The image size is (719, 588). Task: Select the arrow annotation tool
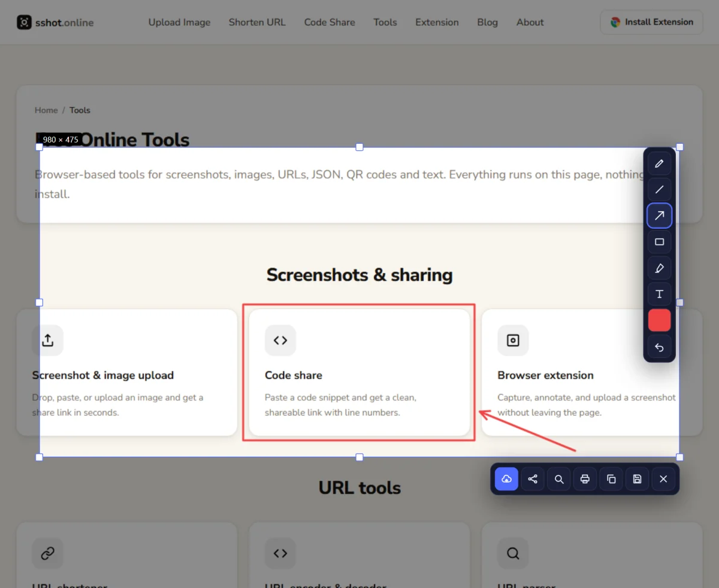point(659,216)
